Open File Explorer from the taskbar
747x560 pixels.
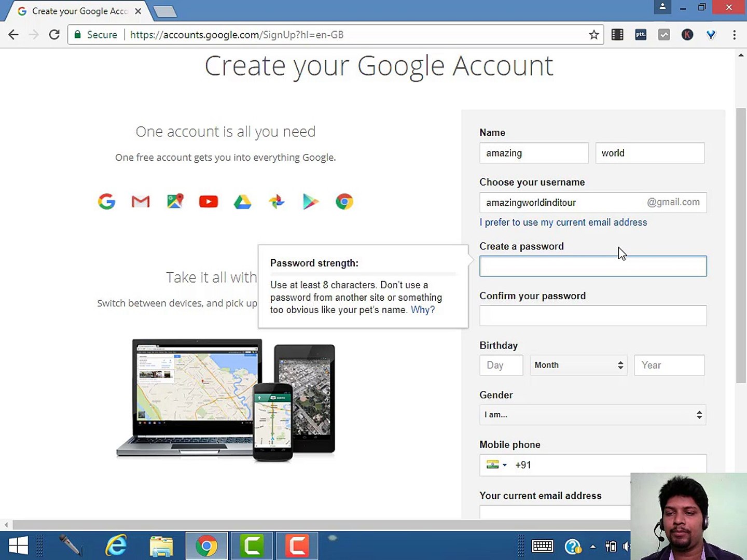pos(161,546)
